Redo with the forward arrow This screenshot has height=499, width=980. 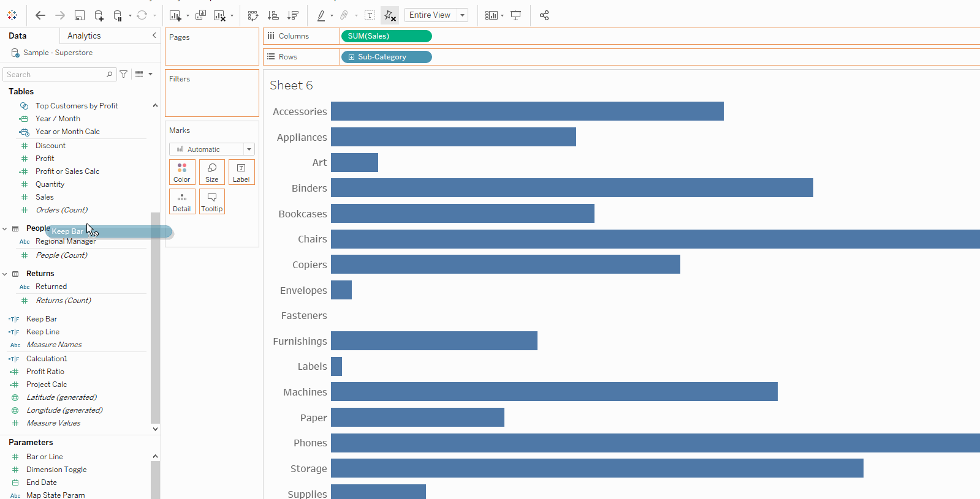tap(60, 15)
